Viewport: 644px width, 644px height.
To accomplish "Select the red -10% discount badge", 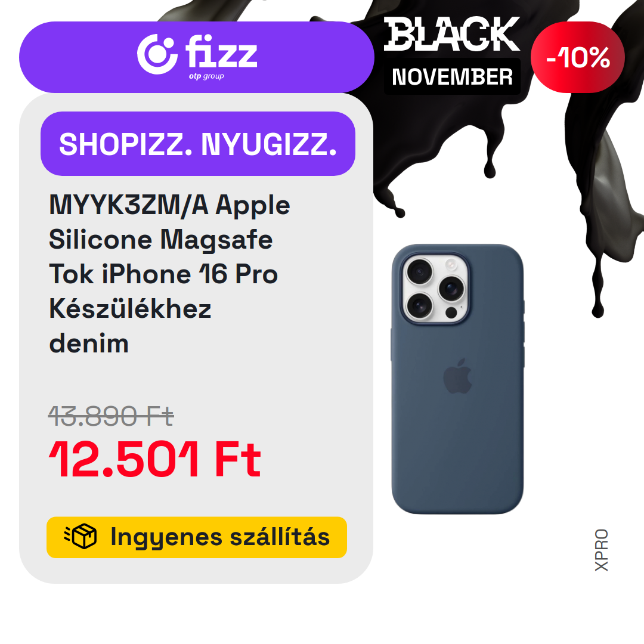I will pyautogui.click(x=577, y=57).
